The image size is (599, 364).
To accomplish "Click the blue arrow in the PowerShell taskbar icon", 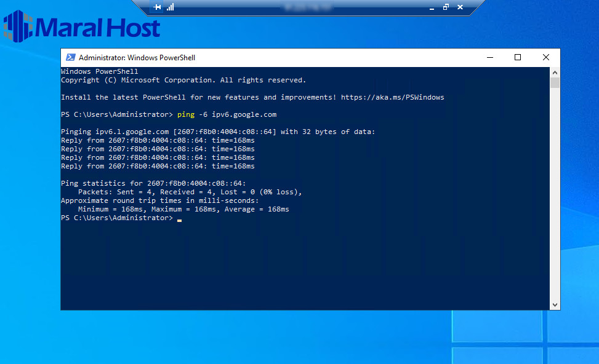I will (x=71, y=57).
